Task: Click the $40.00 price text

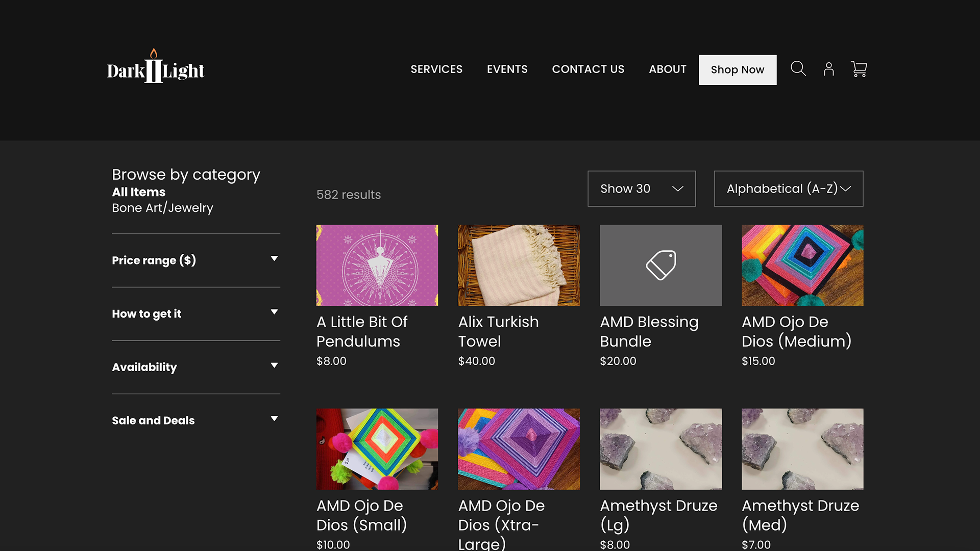Action: [476, 361]
